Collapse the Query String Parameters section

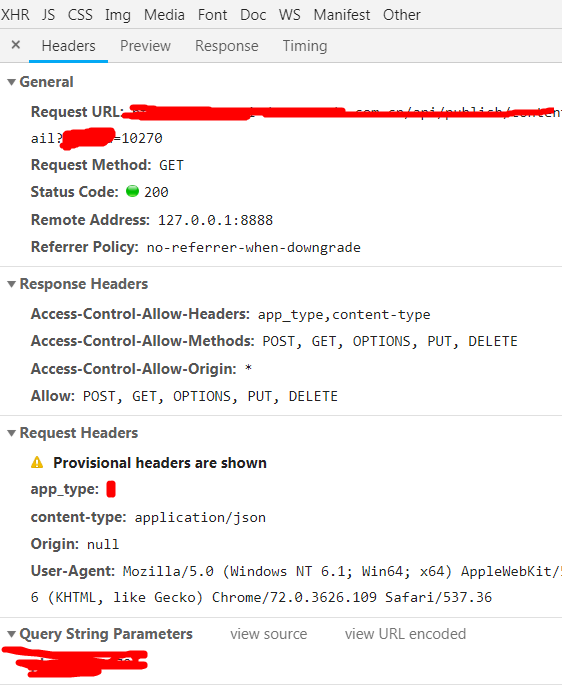pos(12,634)
